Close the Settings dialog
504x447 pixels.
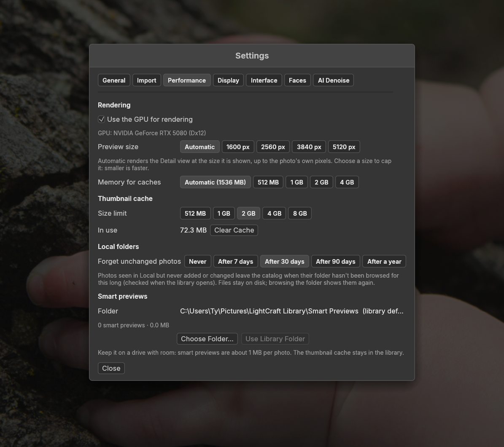pos(111,368)
